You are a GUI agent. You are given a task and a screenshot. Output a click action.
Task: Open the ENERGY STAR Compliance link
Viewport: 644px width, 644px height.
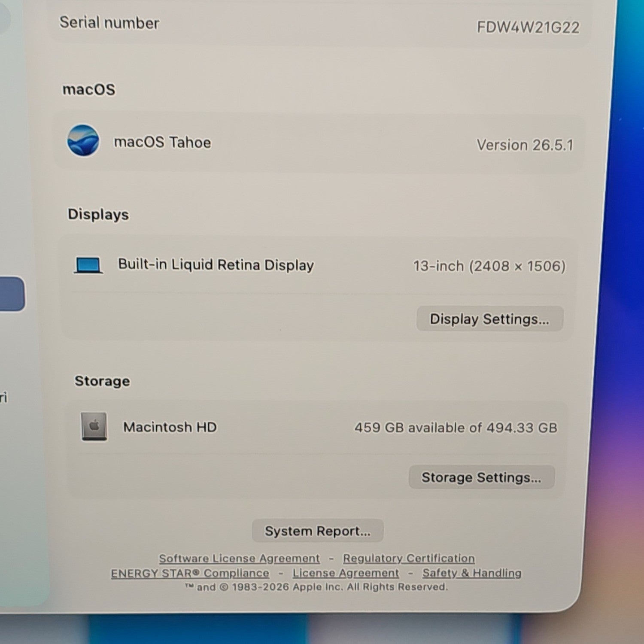(190, 573)
